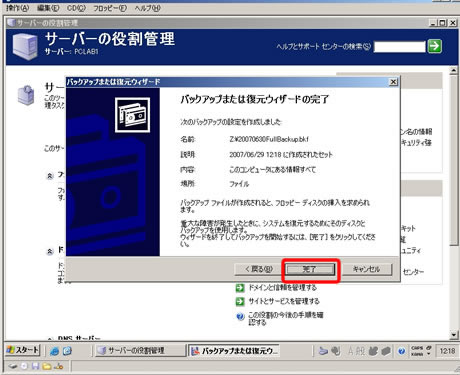Image resolution: width=460 pixels, height=375 pixels.
Task: Collapse the domain controller section chevron
Action: tap(50, 251)
